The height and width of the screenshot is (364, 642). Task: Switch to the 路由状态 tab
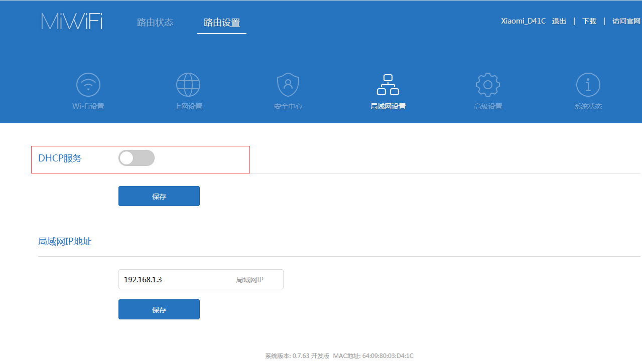(x=155, y=23)
